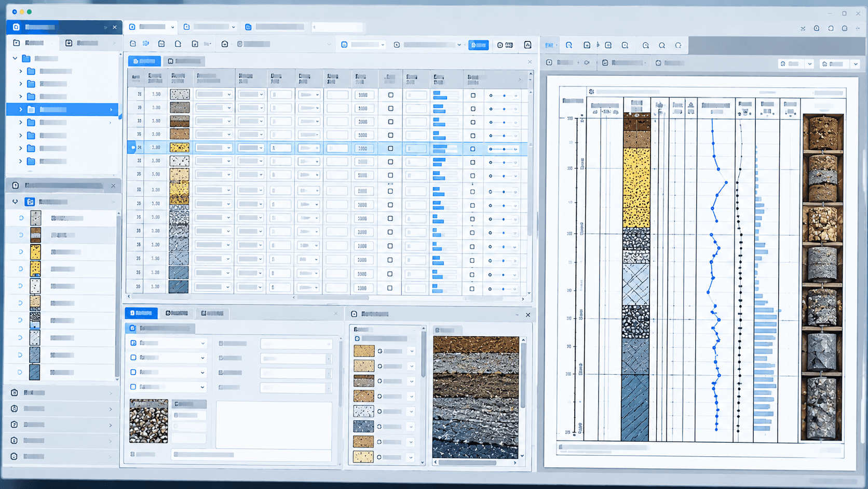The width and height of the screenshot is (868, 489).
Task: Click the first icon in the table toolbar
Action: point(133,44)
